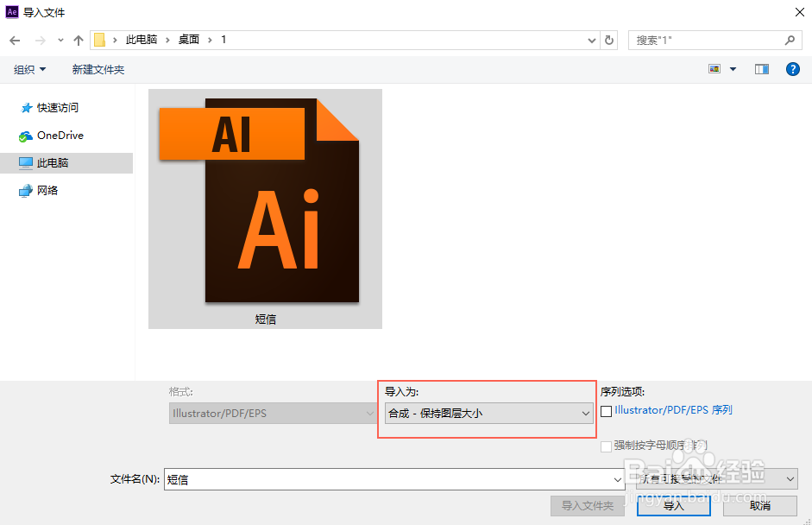Select 此电脑 in the sidebar
This screenshot has width=812, height=525.
pos(66,162)
